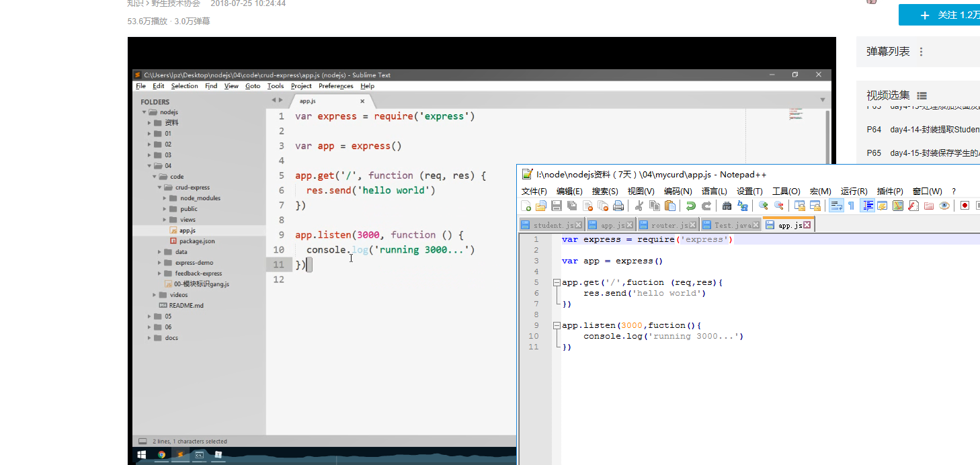Close the active app.js tab in Notepad++

(807, 225)
